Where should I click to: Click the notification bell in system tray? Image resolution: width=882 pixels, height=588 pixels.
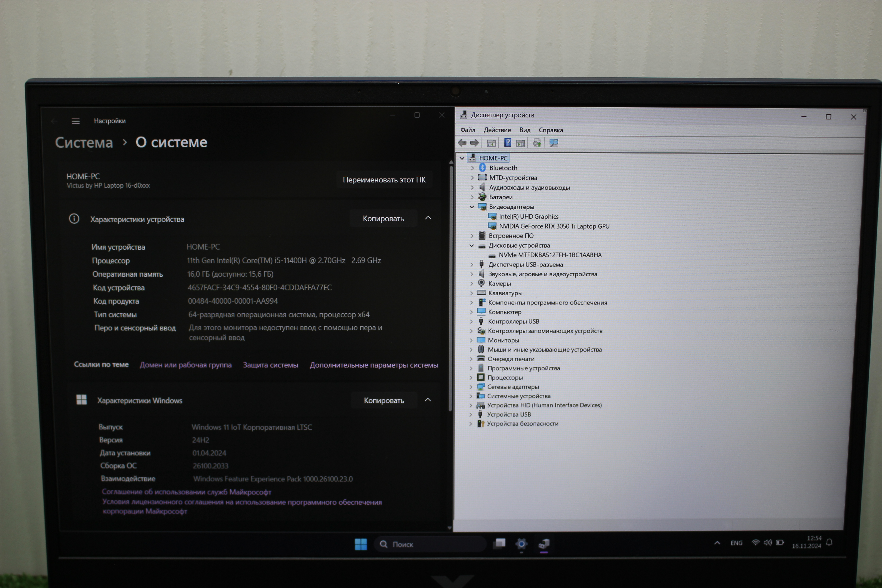[829, 542]
